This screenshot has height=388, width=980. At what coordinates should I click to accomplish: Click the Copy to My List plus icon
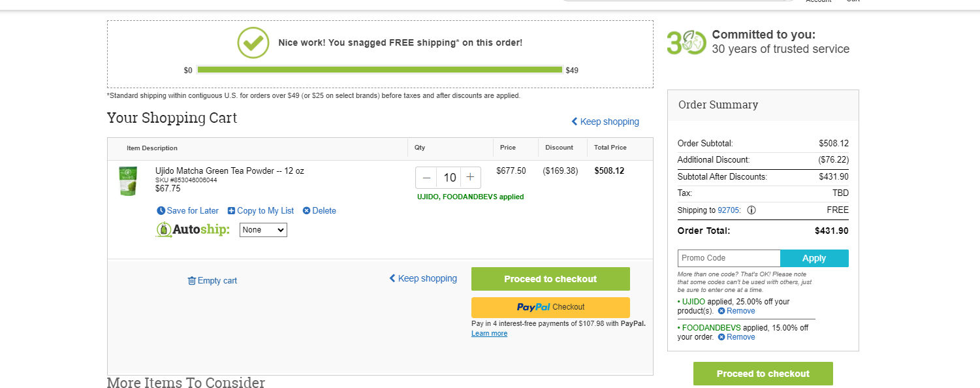point(231,211)
